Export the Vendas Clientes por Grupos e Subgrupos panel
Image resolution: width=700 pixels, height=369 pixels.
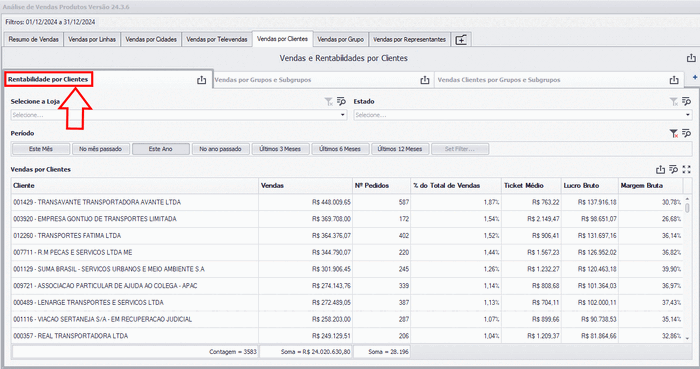pos(674,80)
